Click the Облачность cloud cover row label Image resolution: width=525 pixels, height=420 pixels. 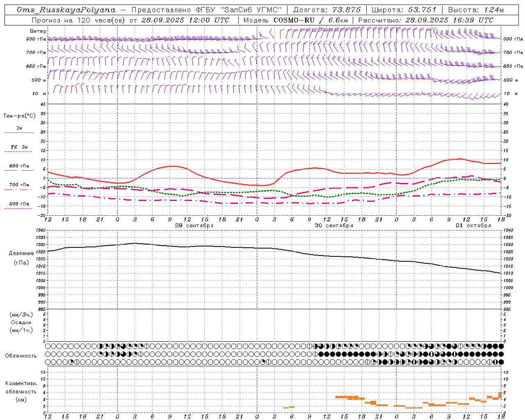pos(21,356)
